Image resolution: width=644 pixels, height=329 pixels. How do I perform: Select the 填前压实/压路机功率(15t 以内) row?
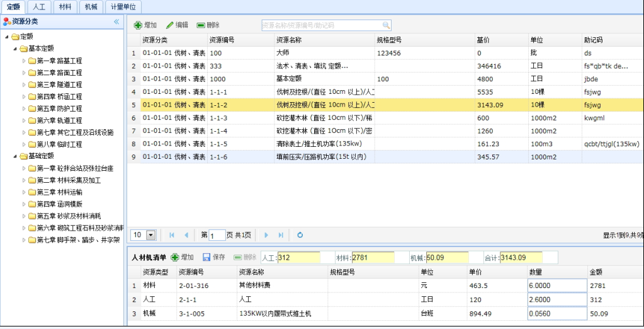[x=385, y=157]
